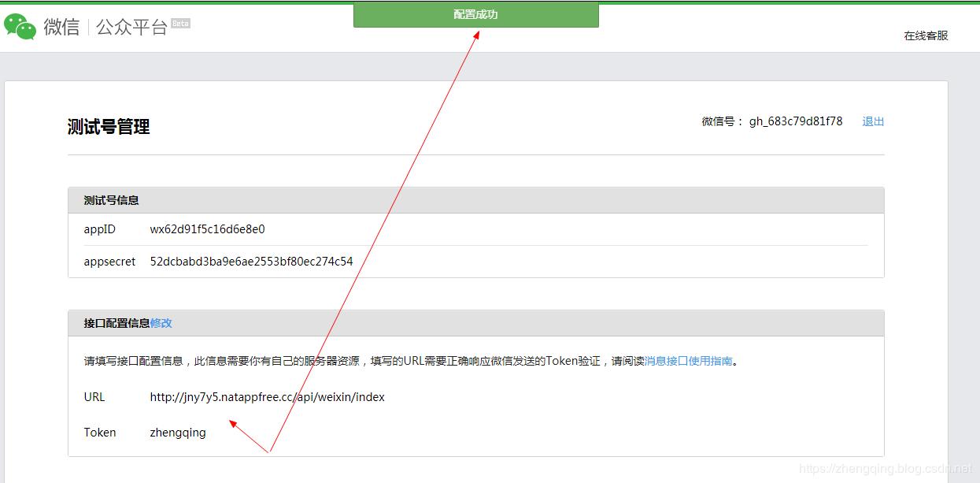Click the 退出 logout link
The height and width of the screenshot is (483, 980).
(x=872, y=121)
